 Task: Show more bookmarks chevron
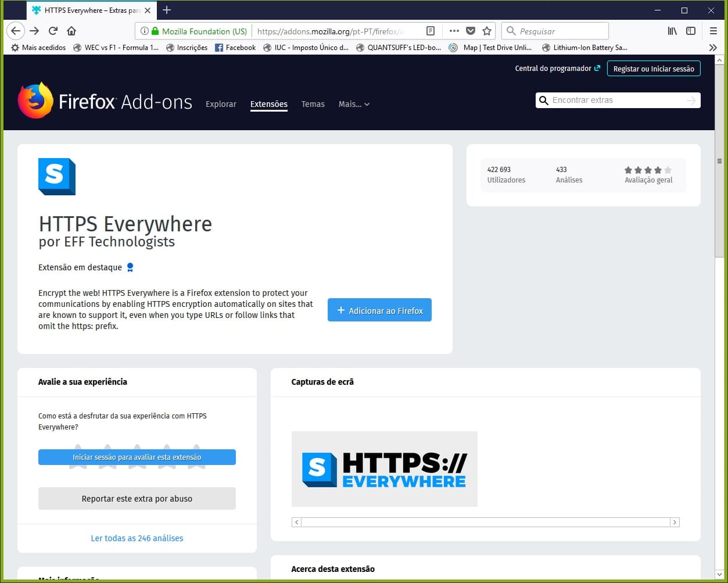(x=713, y=48)
